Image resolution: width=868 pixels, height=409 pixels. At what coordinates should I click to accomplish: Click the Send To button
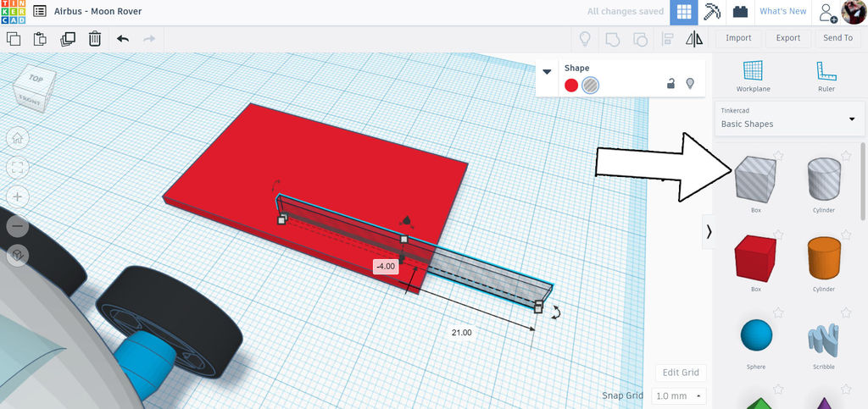pyautogui.click(x=837, y=38)
